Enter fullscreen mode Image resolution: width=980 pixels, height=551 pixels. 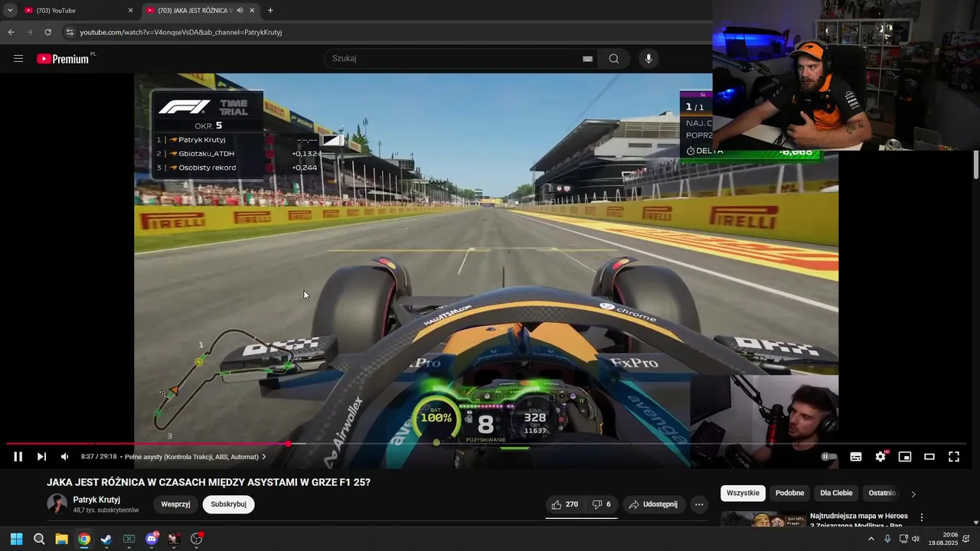pos(954,457)
